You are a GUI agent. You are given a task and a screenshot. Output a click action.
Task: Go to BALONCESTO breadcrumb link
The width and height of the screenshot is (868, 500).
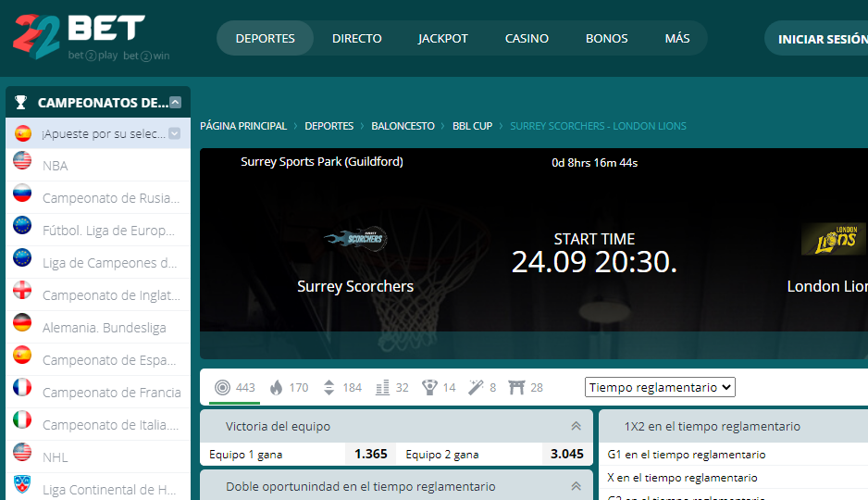pos(403,126)
